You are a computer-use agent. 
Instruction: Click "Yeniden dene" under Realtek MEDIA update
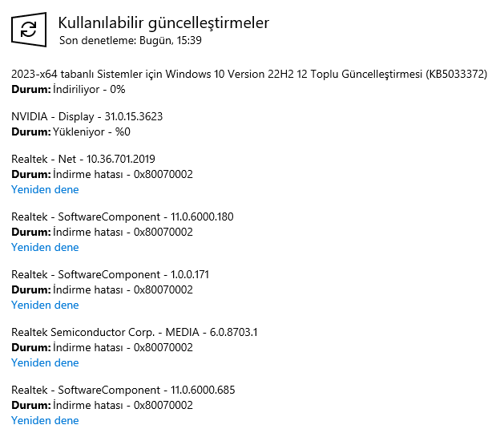[45, 363]
